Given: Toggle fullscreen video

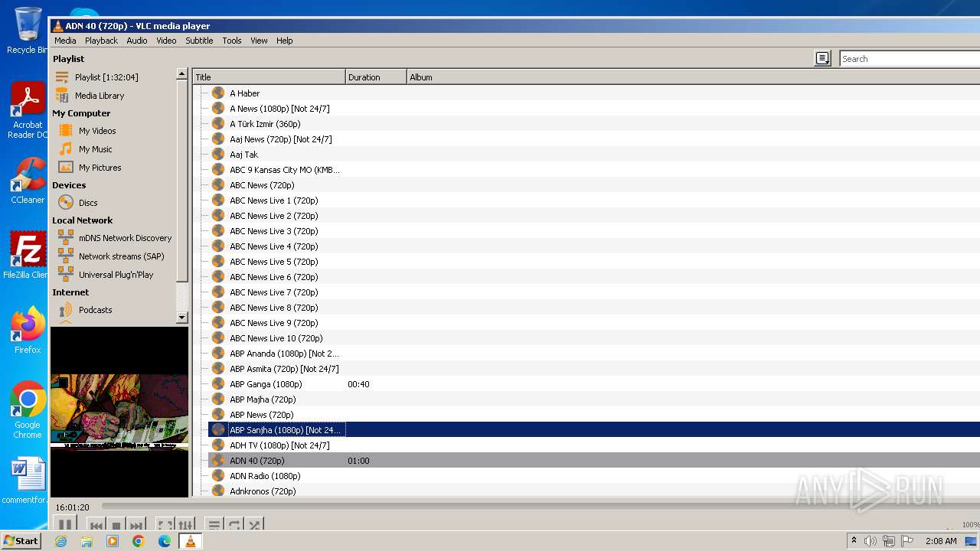Looking at the screenshot, I should 165,525.
